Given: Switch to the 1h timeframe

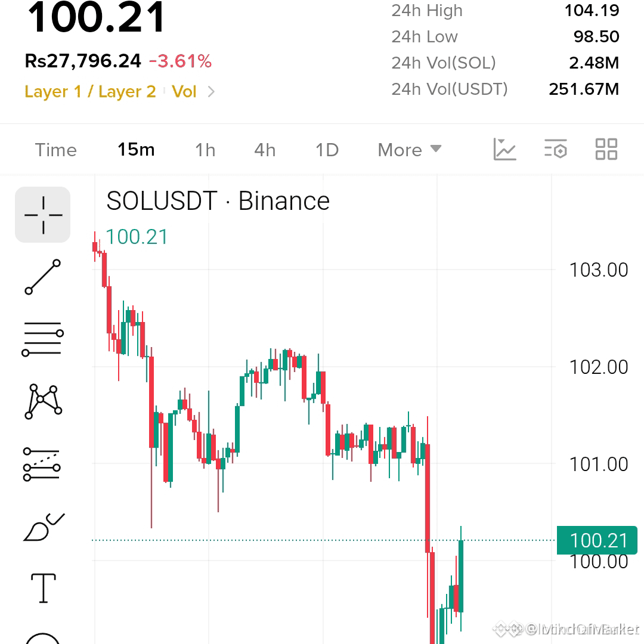Looking at the screenshot, I should pos(205,150).
